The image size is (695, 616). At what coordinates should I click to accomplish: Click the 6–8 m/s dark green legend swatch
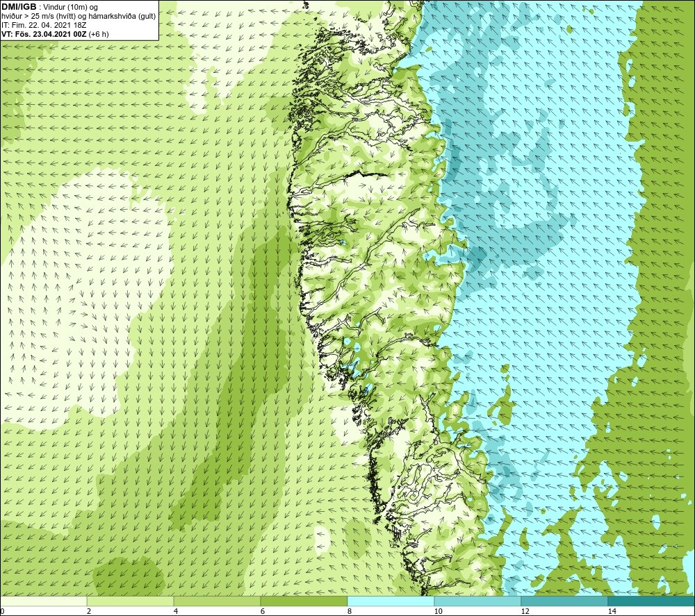pyautogui.click(x=304, y=601)
